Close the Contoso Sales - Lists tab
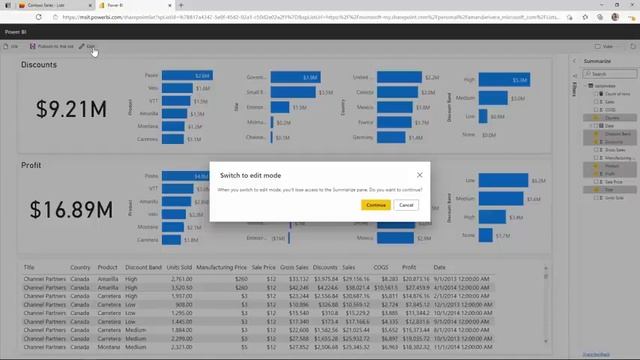Viewport: 640px width, 360px height. point(90,5)
